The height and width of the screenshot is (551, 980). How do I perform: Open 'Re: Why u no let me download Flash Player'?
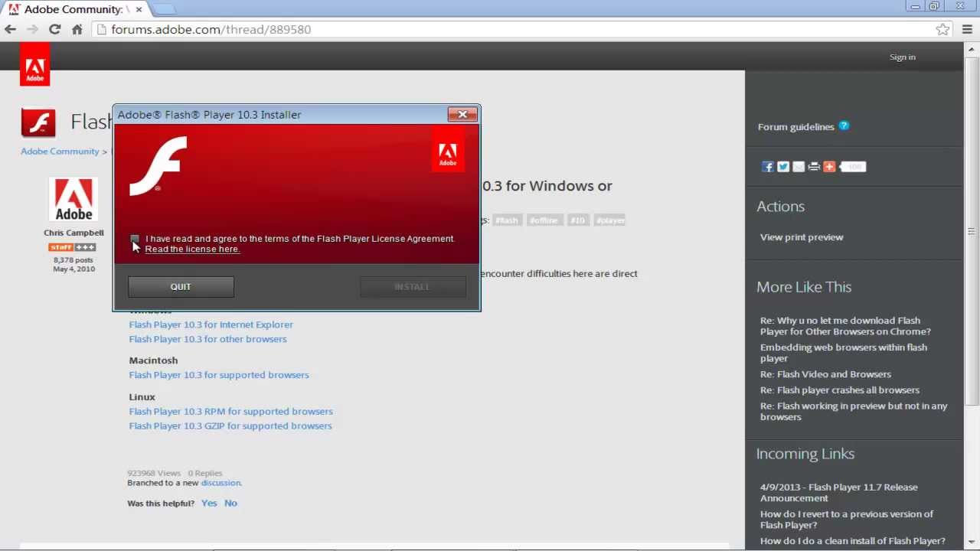[845, 326]
